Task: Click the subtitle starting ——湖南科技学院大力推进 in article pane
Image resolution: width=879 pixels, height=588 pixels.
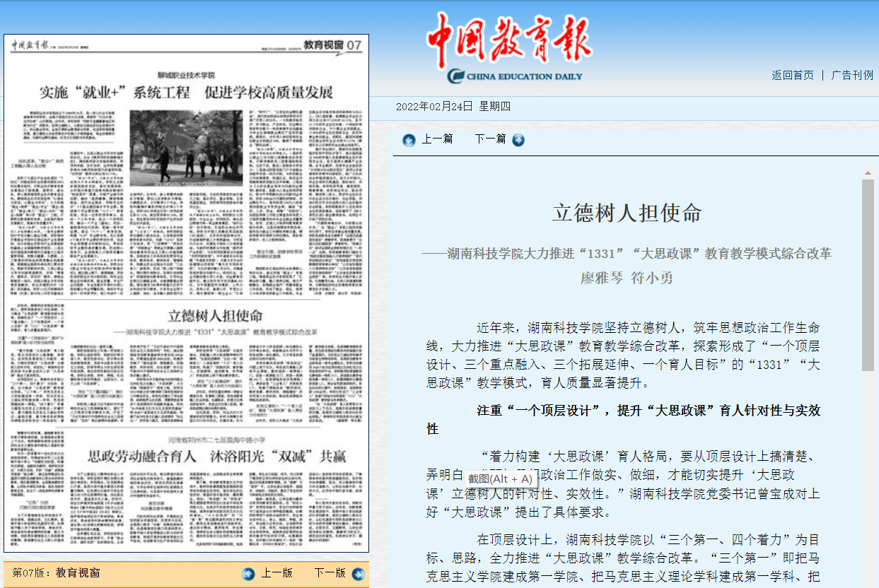Action: [627, 254]
